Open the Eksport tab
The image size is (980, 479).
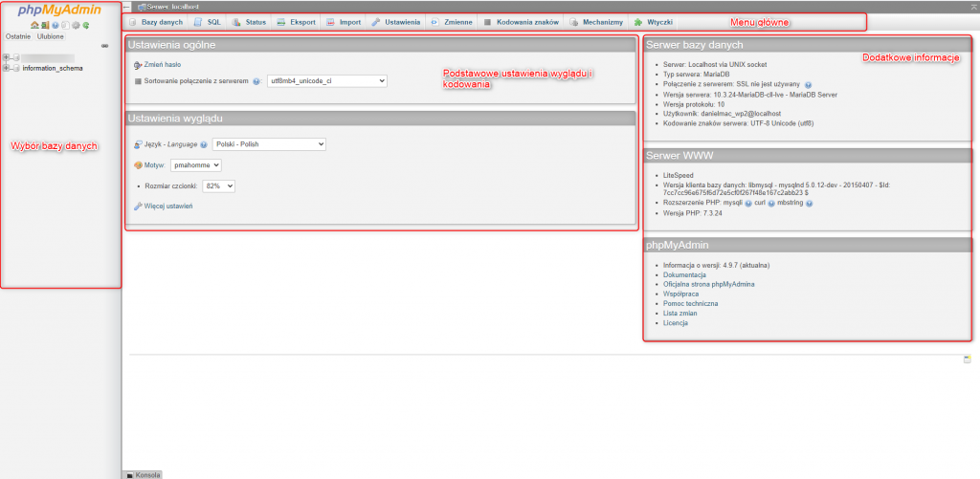[296, 22]
